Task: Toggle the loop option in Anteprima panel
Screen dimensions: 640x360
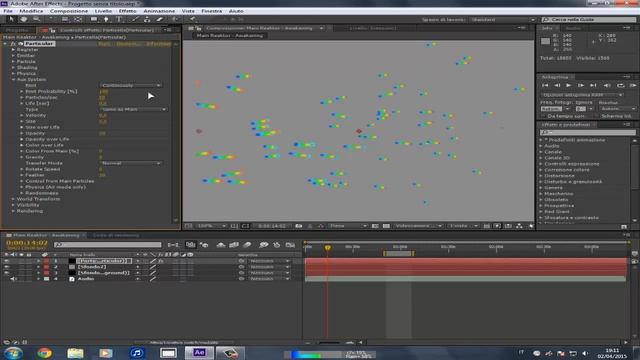Action: pyautogui.click(x=620, y=85)
